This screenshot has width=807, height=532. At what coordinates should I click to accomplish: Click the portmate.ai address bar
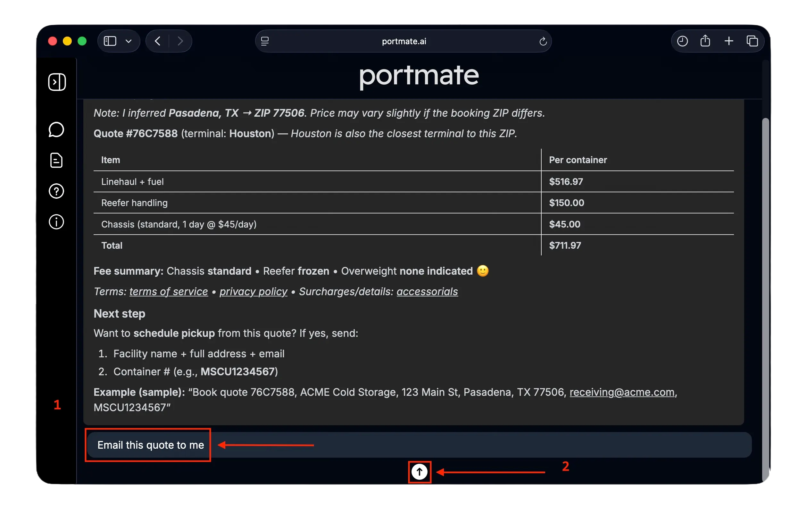[x=403, y=41]
